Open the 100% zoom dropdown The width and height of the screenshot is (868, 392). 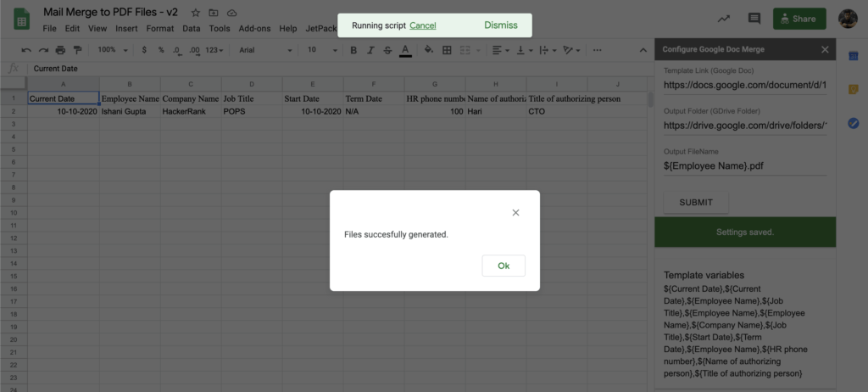click(113, 50)
